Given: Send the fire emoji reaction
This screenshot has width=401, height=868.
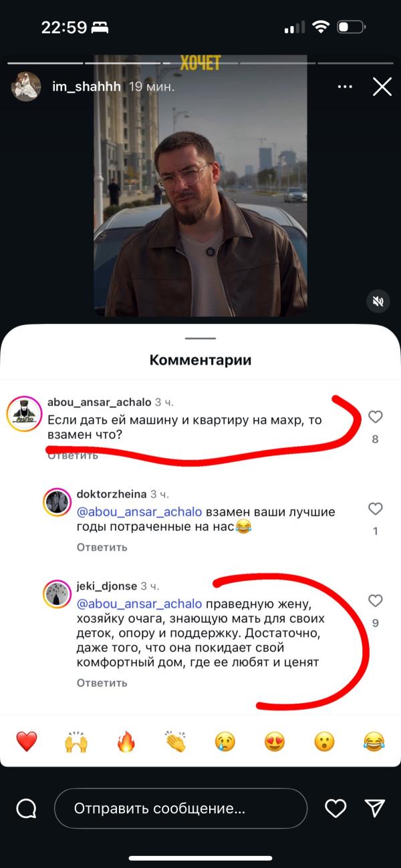Looking at the screenshot, I should [x=126, y=741].
